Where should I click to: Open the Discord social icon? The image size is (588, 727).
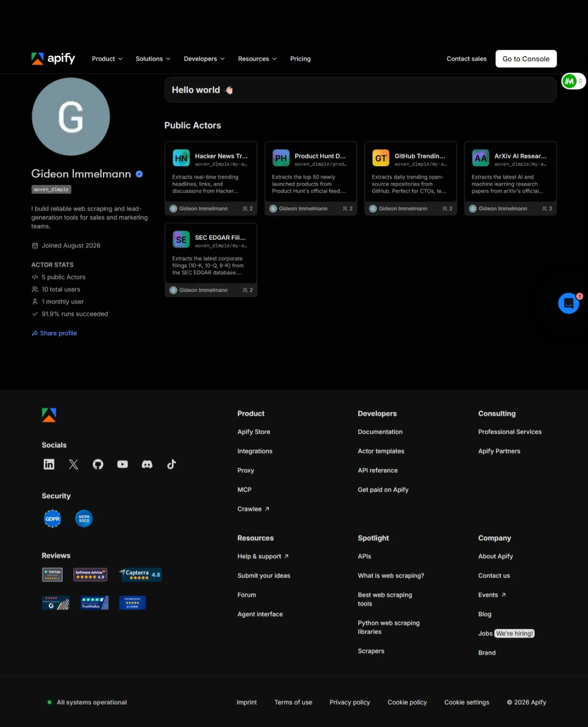147,464
